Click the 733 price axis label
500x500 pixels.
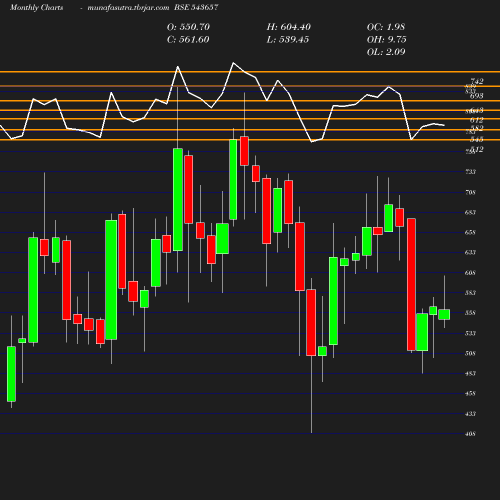[x=470, y=172]
